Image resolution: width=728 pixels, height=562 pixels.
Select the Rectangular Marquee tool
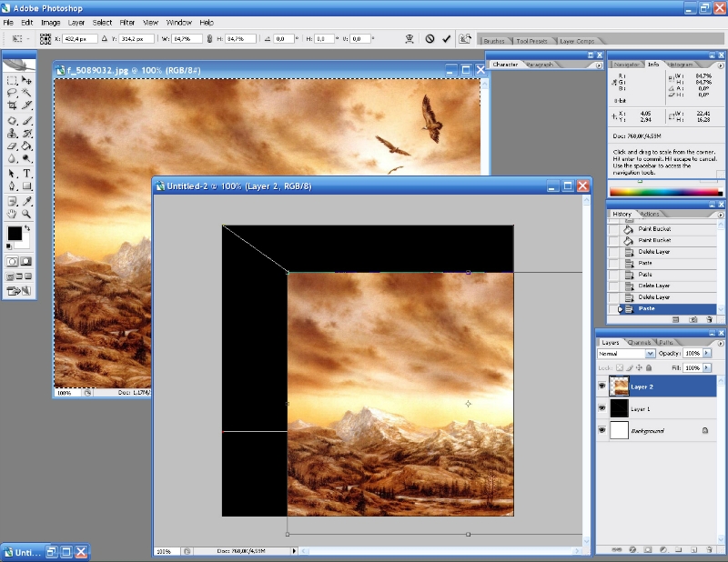12,81
